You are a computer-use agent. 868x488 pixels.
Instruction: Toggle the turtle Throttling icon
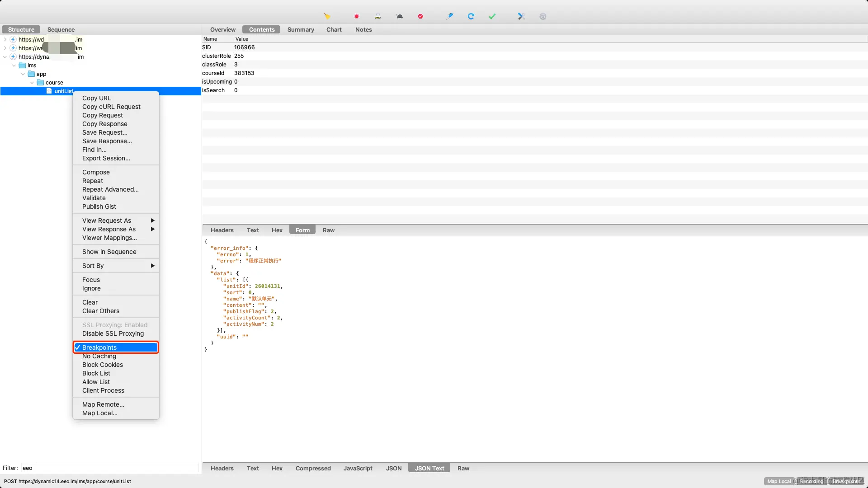pos(400,16)
